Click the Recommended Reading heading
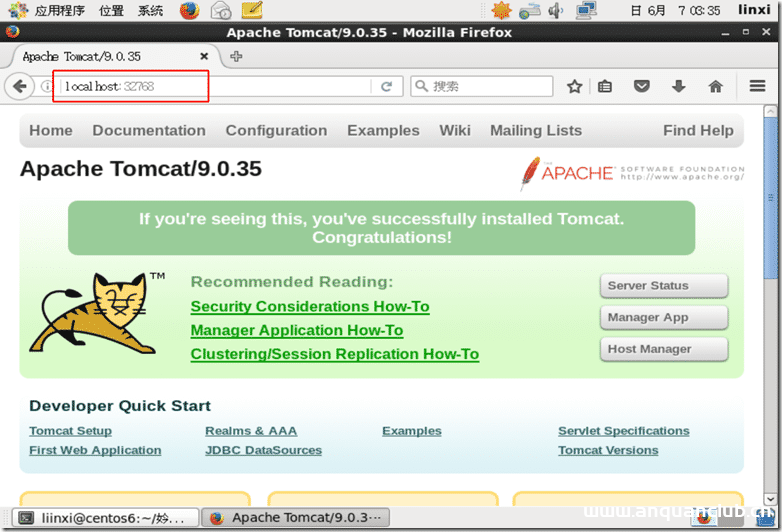This screenshot has height=532, width=782. (292, 282)
